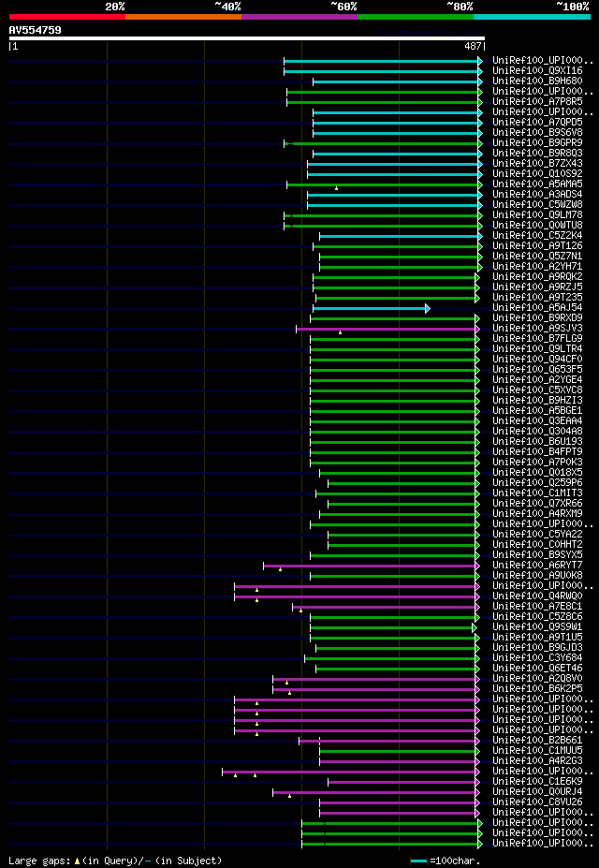Select the UniRef100_C5XVC8 label
This screenshot has width=599, height=868.
537,390
